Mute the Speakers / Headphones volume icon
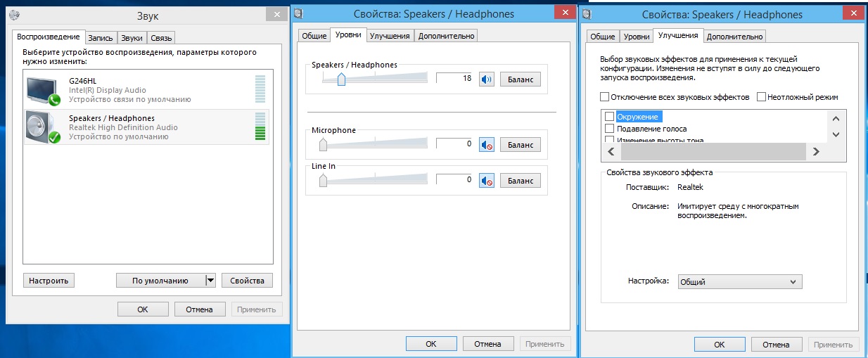Image resolution: width=868 pixels, height=358 pixels. 487,79
